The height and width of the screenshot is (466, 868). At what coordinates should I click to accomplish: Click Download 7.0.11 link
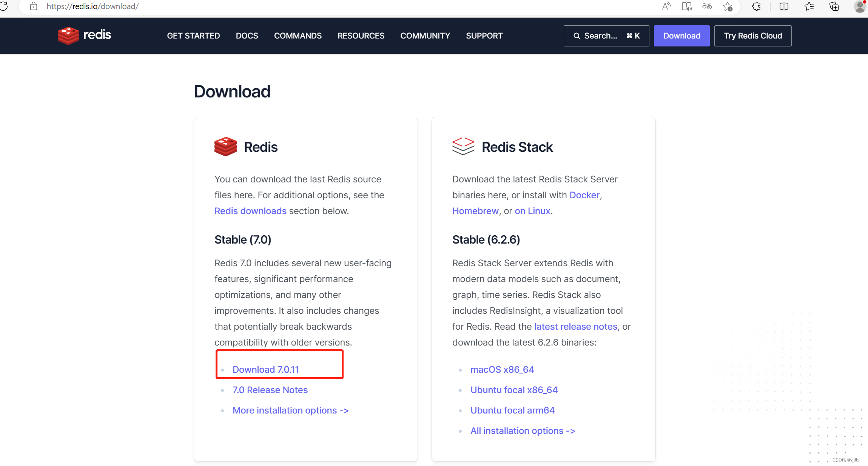[266, 369]
